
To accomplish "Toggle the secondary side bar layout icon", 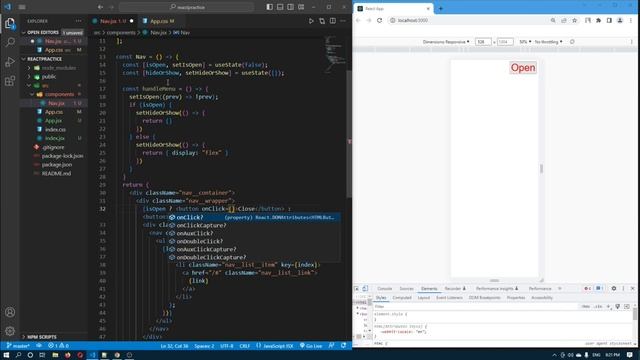I will pyautogui.click(x=290, y=7).
